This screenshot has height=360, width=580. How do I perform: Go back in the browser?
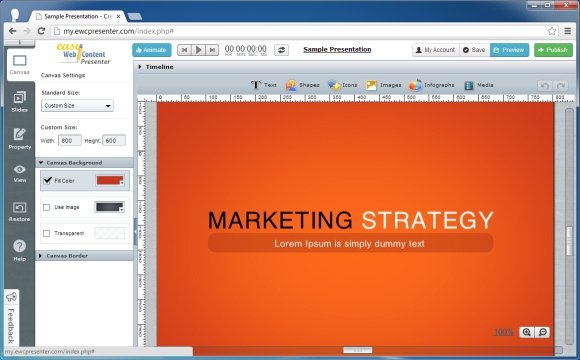click(x=12, y=31)
